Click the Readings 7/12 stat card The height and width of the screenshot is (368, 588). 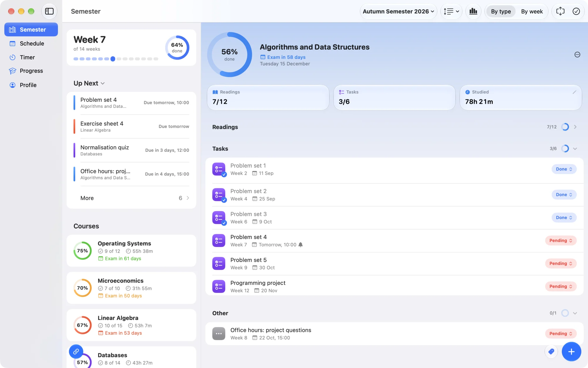268,97
